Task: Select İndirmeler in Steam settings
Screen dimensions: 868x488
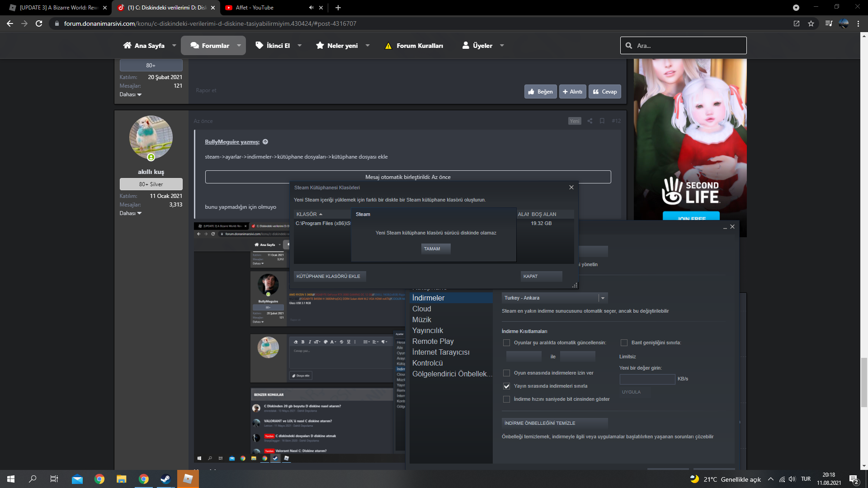Action: (451, 298)
